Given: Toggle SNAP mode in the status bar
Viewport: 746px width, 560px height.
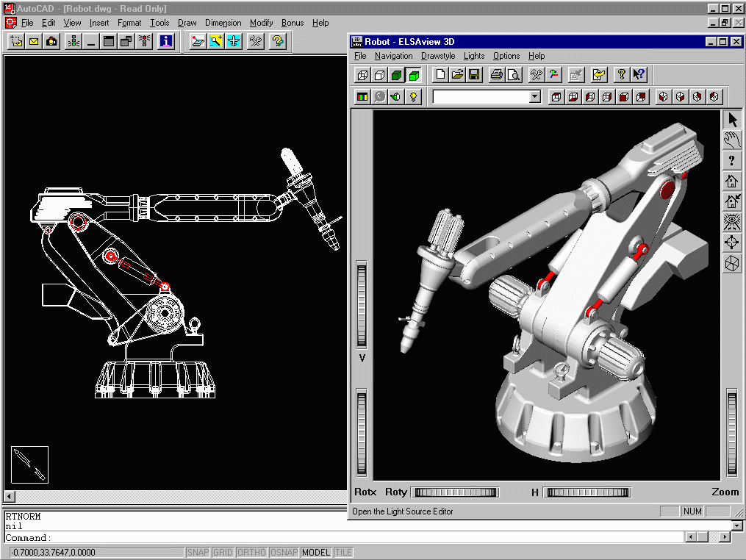Looking at the screenshot, I should click(198, 553).
